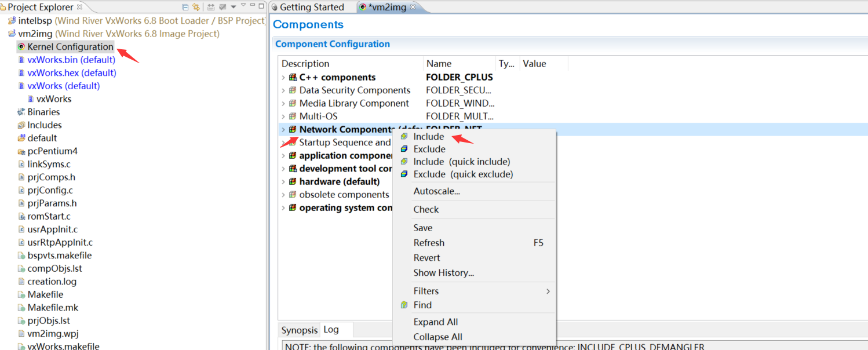Click the Includes node icon
868x350 pixels.
tap(21, 125)
